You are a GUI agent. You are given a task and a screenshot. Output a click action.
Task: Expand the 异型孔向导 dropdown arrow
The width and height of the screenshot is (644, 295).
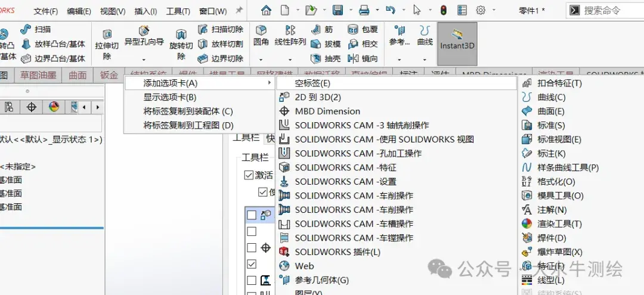(x=144, y=60)
